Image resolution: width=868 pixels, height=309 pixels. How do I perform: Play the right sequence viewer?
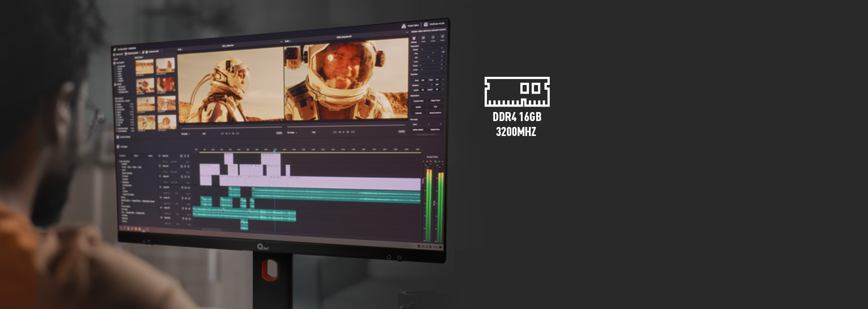coord(344,132)
